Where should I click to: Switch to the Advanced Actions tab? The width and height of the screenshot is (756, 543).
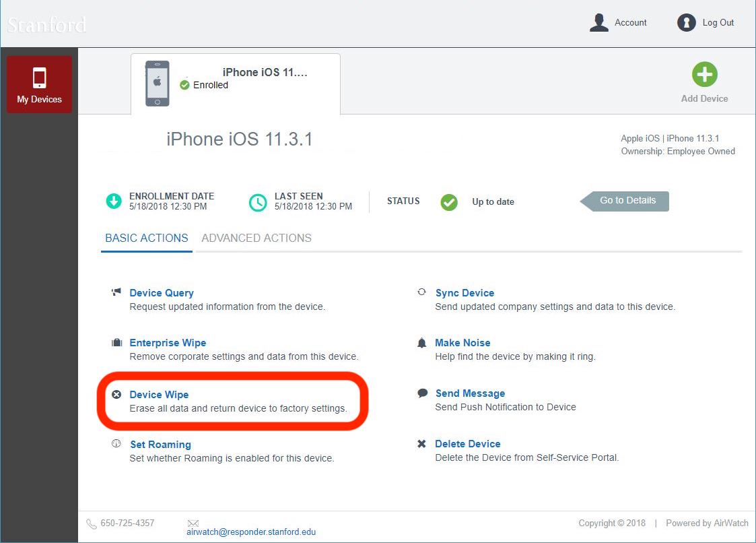[x=256, y=238]
